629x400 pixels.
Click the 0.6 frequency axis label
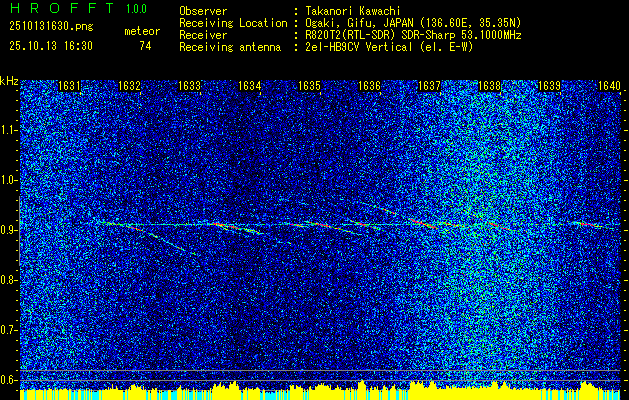pyautogui.click(x=9, y=380)
